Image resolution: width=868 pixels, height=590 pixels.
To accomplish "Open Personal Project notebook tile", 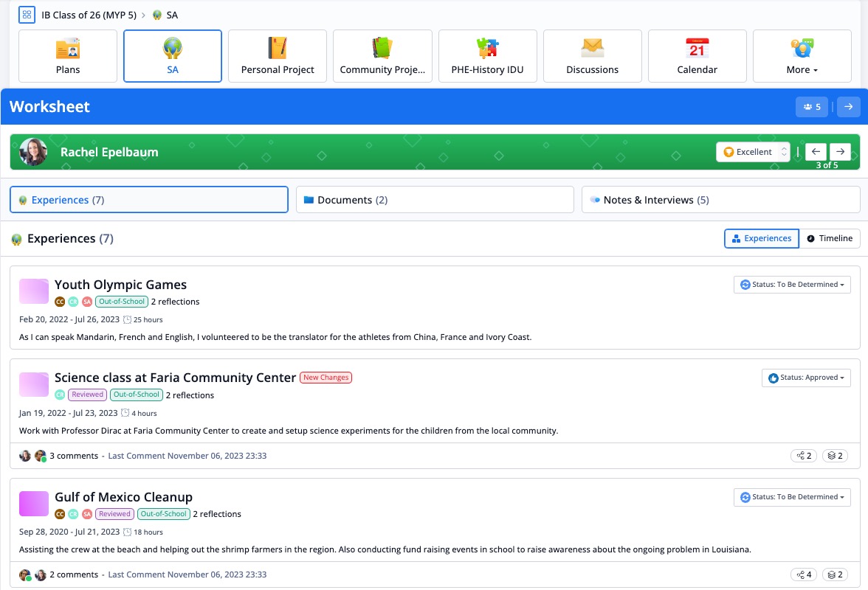I will click(x=278, y=56).
